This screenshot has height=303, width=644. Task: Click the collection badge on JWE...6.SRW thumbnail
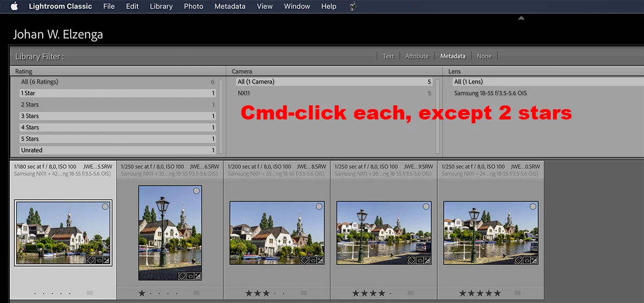(x=189, y=276)
